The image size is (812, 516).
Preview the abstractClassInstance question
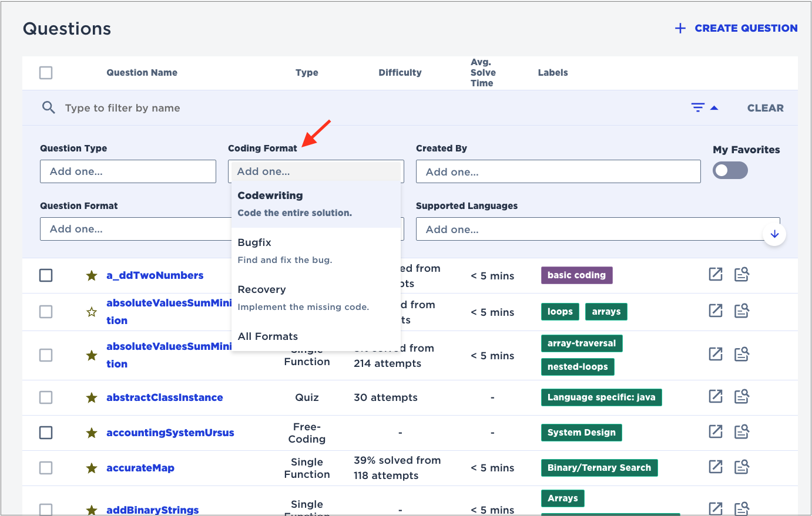click(741, 396)
